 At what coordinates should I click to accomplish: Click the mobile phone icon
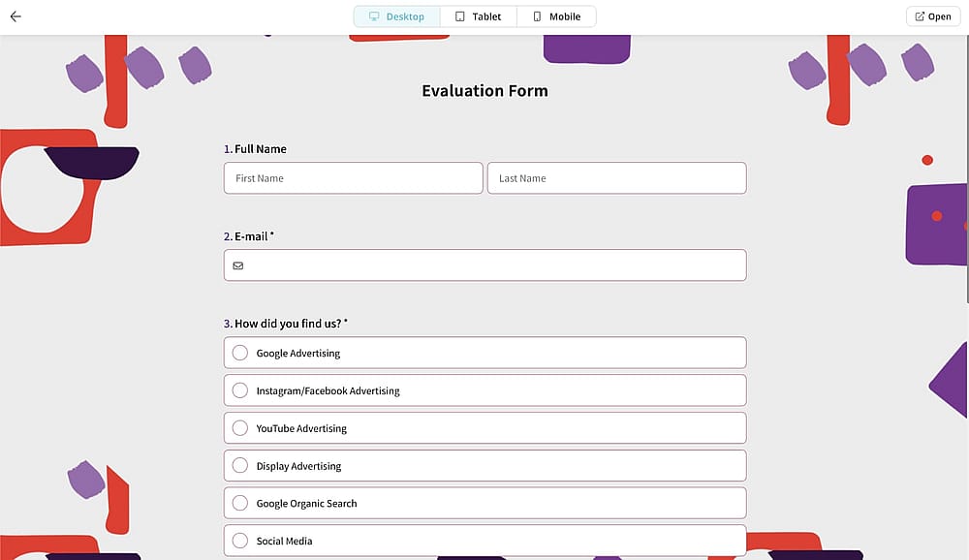pos(537,16)
